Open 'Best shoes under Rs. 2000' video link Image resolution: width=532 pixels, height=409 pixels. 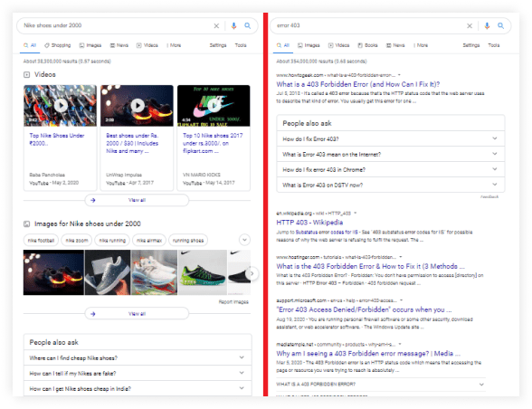pos(132,143)
